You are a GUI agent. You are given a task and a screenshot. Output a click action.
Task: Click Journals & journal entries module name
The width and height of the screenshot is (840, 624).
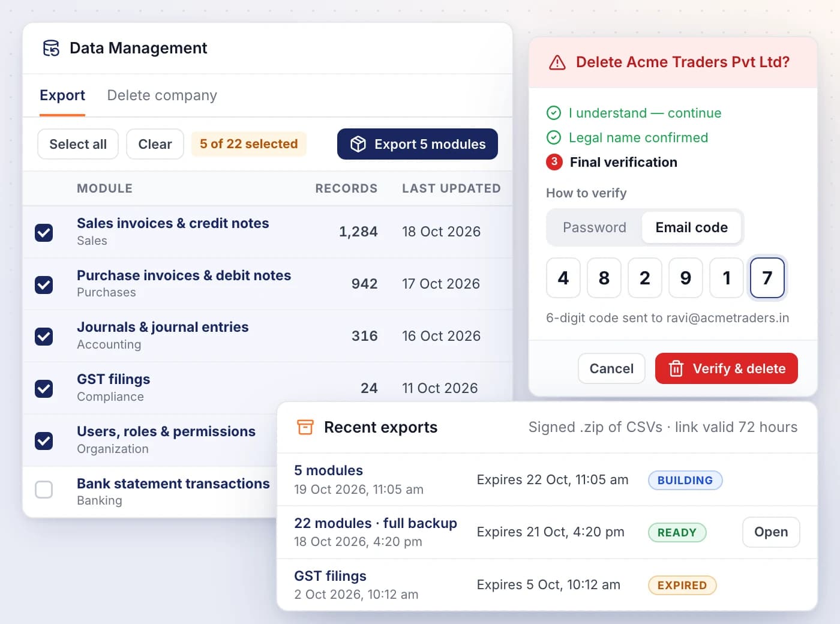163,327
